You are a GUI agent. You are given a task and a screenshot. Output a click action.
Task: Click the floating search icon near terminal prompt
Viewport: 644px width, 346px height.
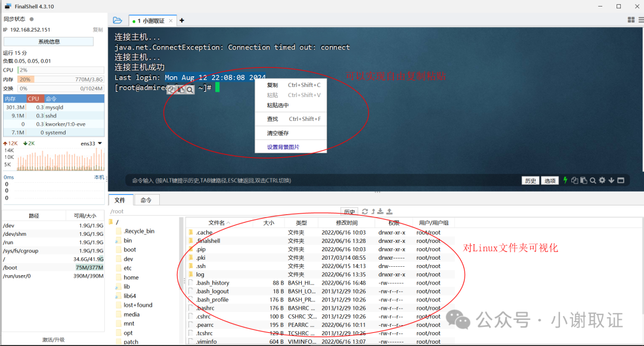coord(190,89)
